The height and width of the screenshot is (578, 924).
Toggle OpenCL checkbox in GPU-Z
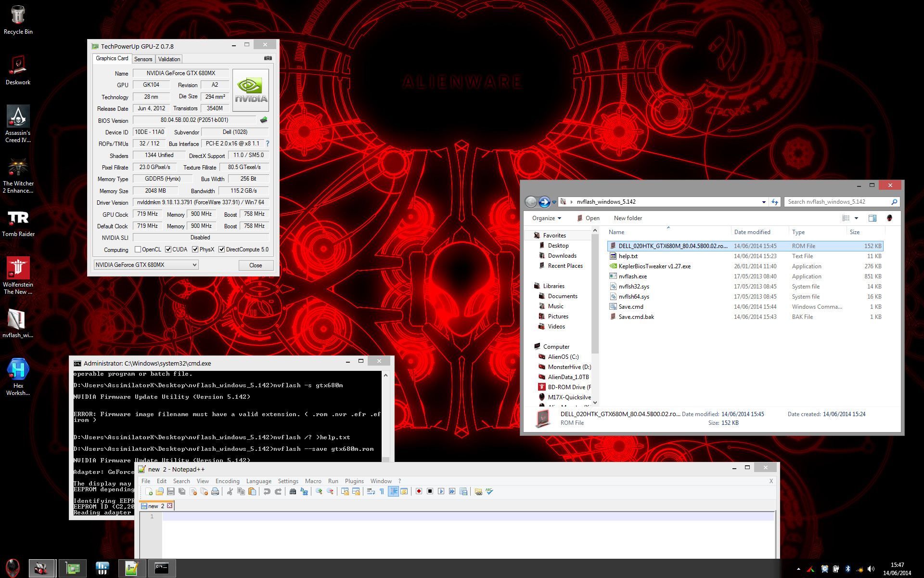click(138, 250)
